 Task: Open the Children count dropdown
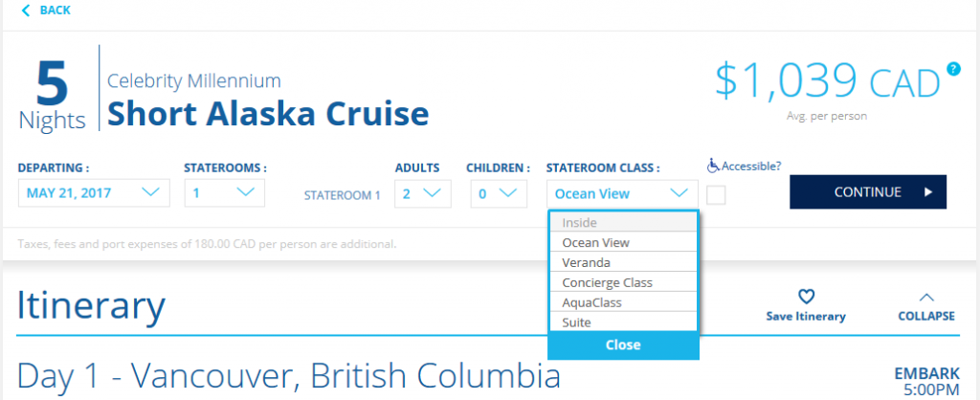499,193
